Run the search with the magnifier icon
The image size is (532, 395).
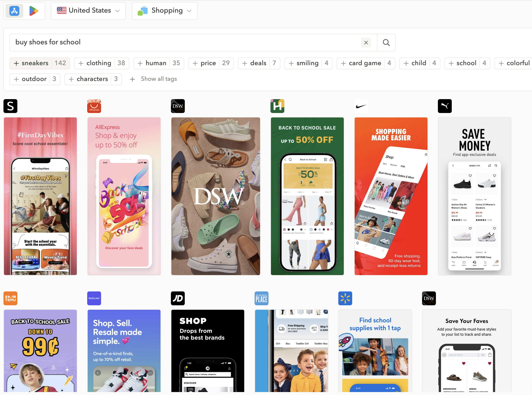[x=386, y=43]
